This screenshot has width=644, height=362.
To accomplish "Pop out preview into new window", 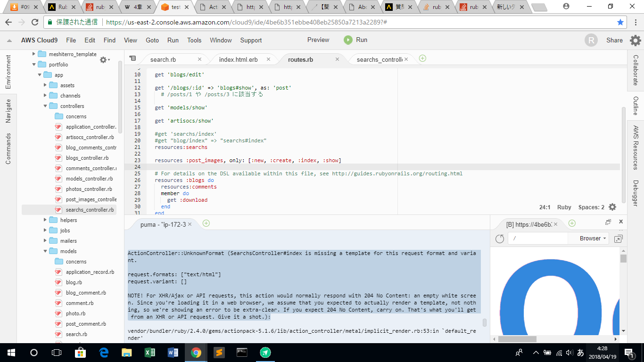I will 619,239.
